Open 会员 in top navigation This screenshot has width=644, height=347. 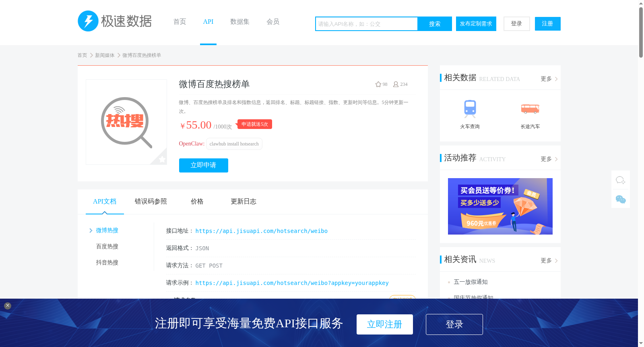(273, 22)
